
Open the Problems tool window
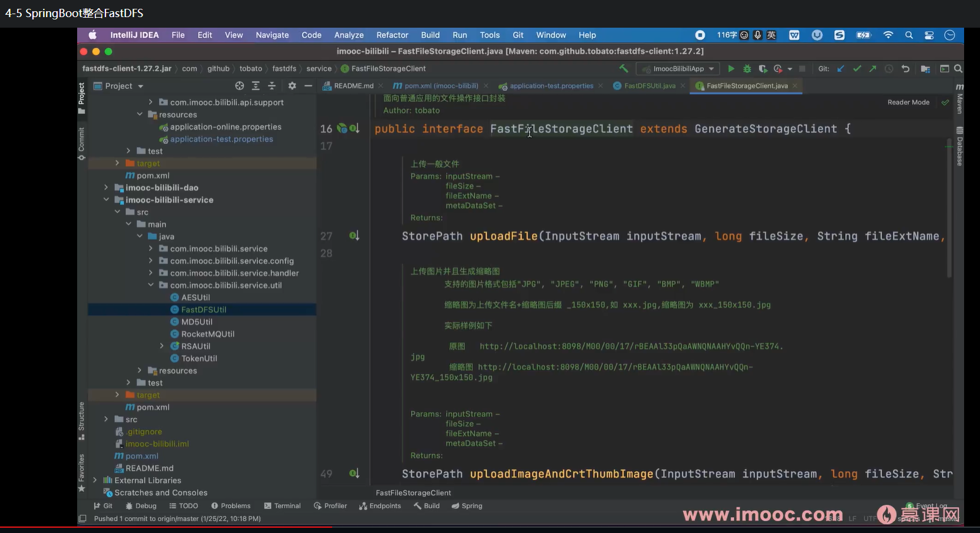tap(231, 506)
